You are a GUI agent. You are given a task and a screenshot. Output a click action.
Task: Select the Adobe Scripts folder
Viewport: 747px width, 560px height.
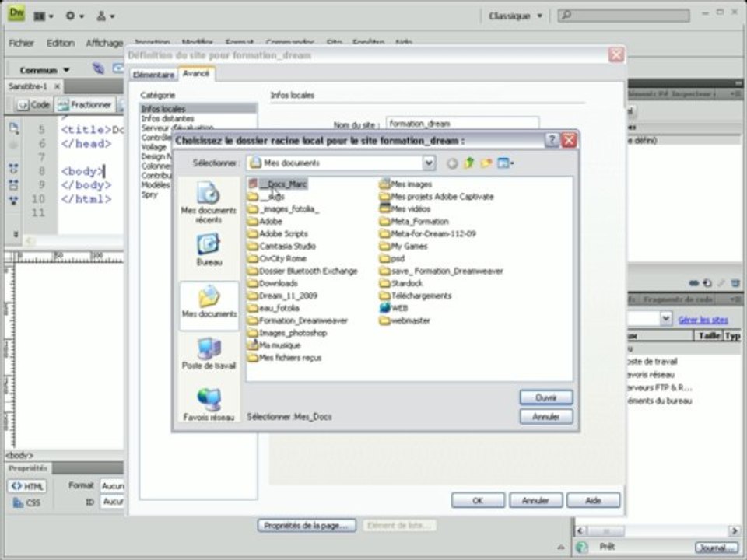click(278, 233)
